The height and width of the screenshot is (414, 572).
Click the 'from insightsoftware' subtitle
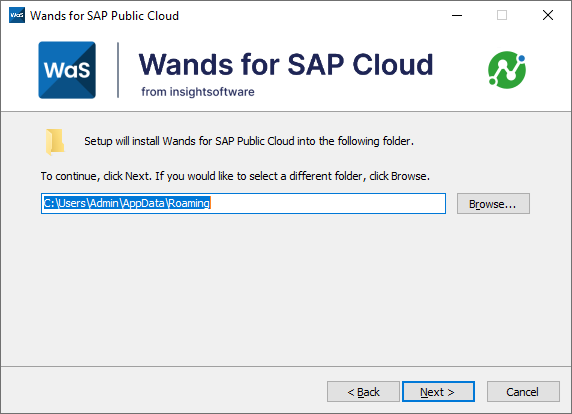point(198,92)
